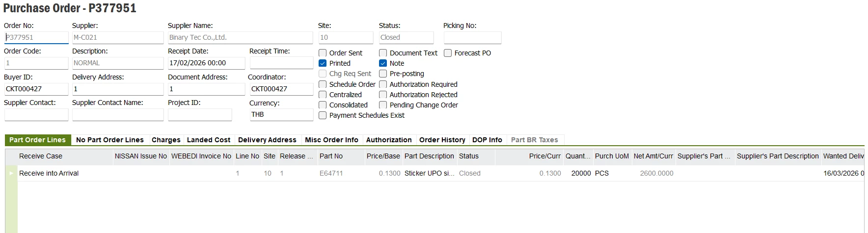
Task: Select the DOP Info tab
Action: 487,140
